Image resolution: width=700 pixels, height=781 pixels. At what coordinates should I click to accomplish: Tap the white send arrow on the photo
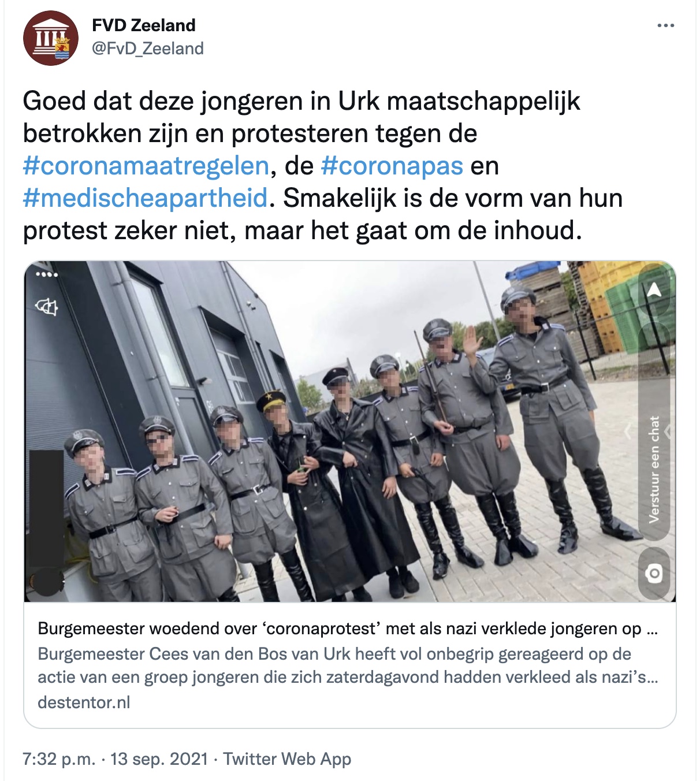coord(654,289)
